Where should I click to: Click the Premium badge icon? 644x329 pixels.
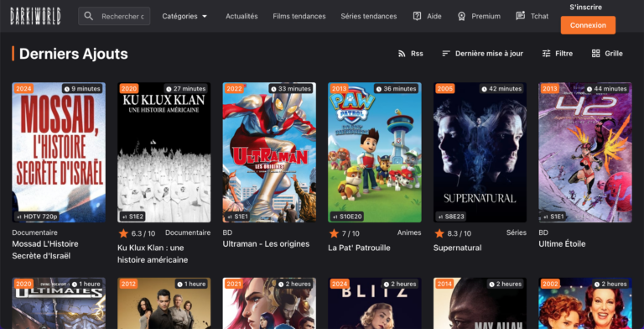click(462, 16)
